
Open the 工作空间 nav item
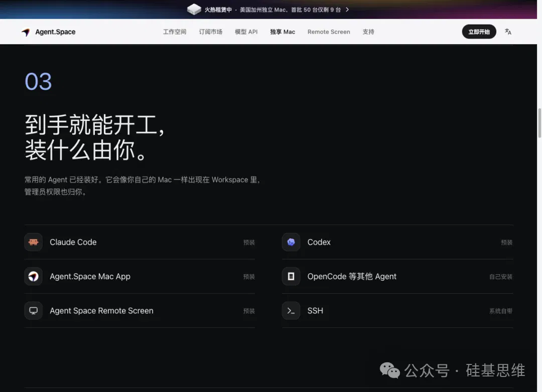click(x=175, y=32)
